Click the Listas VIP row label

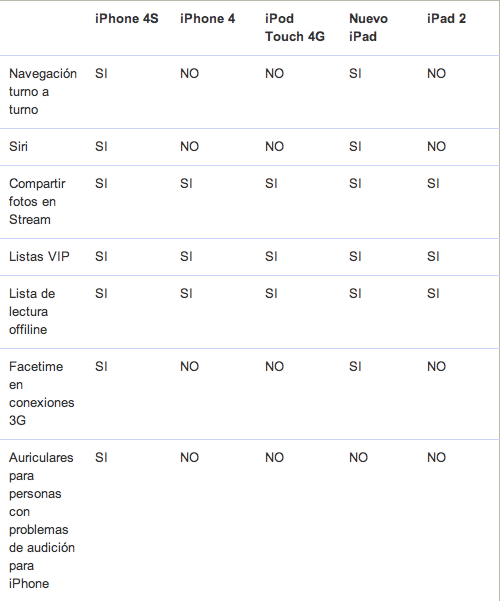tap(39, 256)
